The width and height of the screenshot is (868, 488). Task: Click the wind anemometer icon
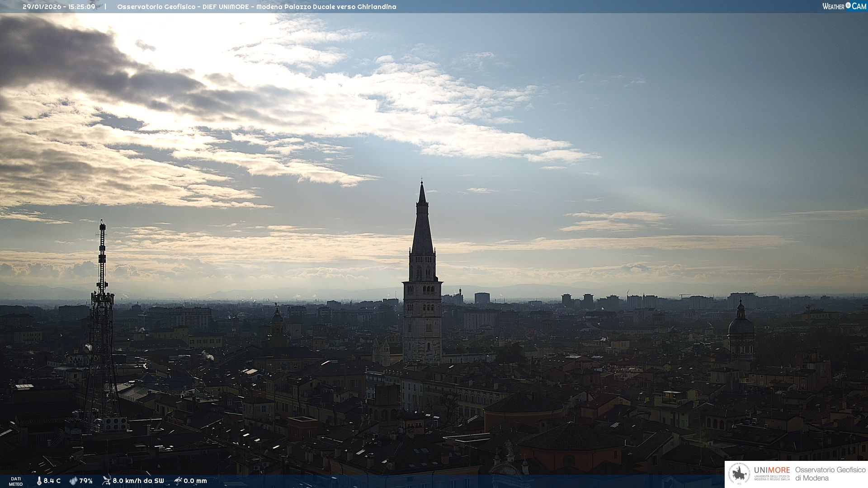(x=106, y=480)
